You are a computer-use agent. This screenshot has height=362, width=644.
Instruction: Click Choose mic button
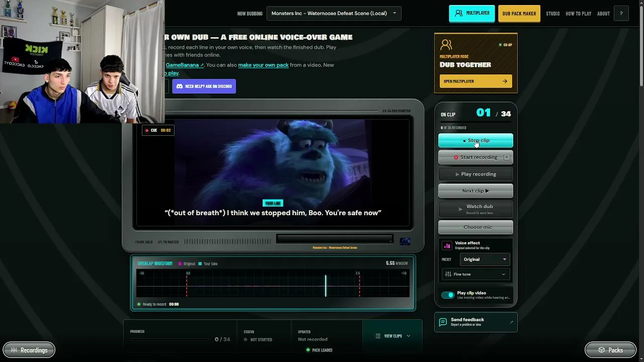(475, 227)
